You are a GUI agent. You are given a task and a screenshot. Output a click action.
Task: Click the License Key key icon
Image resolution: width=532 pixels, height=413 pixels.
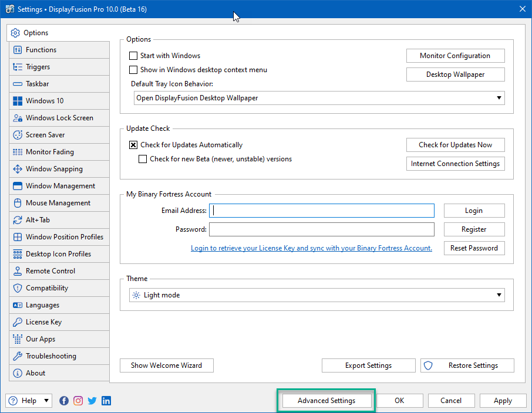click(17, 322)
